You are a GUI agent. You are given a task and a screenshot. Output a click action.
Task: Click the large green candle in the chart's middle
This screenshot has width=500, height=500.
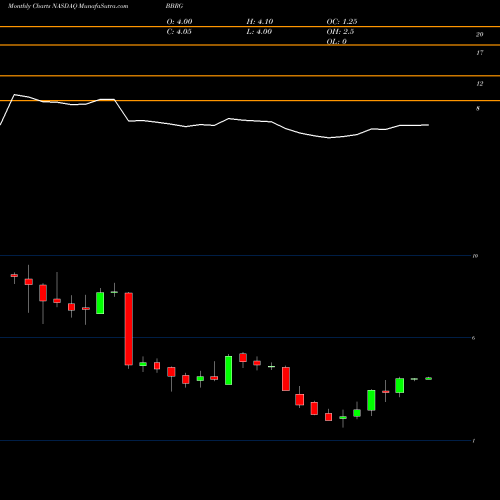point(229,370)
